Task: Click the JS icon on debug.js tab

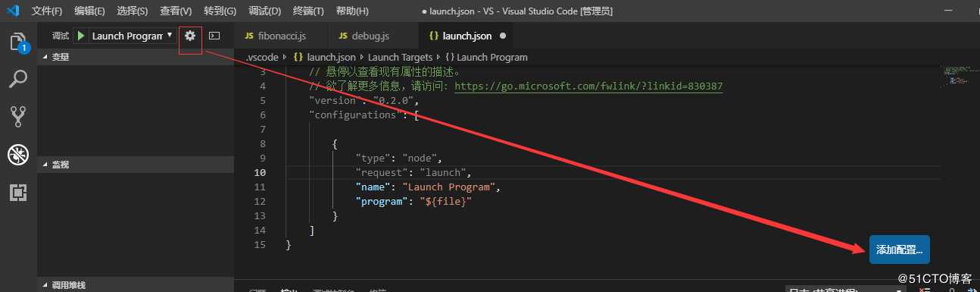Action: click(x=343, y=36)
